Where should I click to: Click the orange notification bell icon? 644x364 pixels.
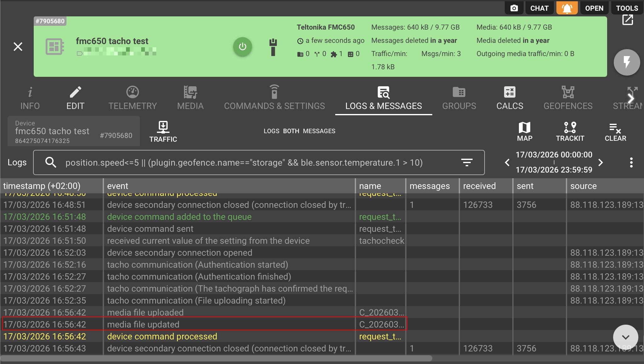pyautogui.click(x=567, y=8)
